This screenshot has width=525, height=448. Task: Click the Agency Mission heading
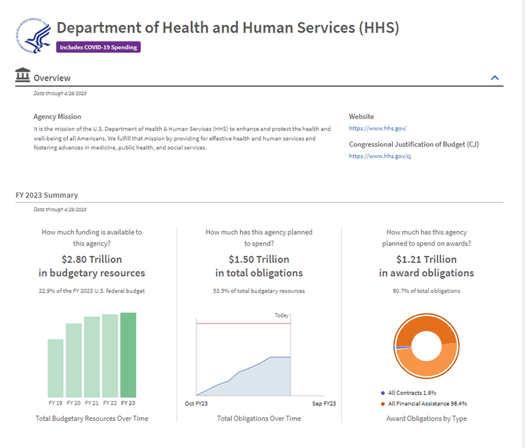tap(57, 117)
